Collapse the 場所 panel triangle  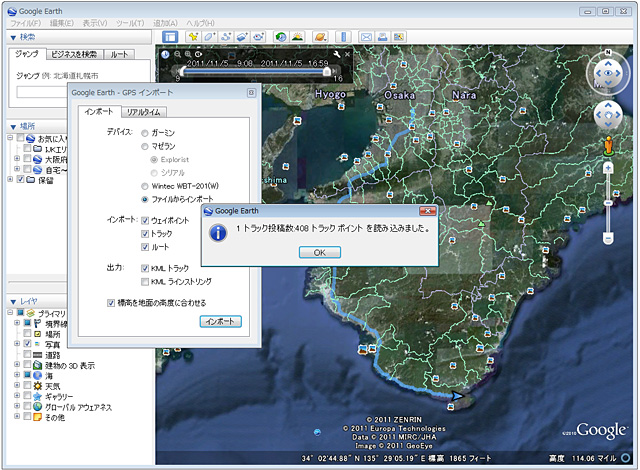click(13, 126)
